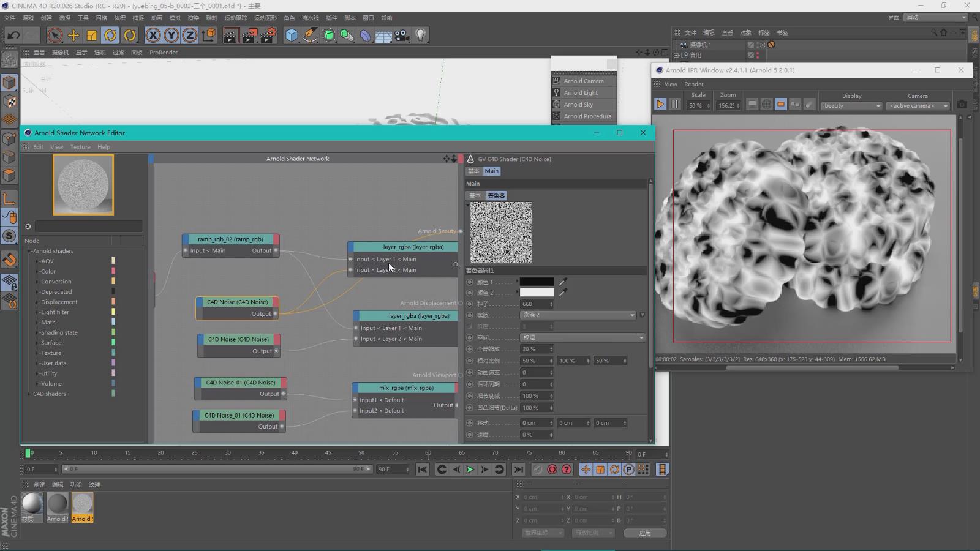
Task: Open Edit Render Settings icon
Action: coord(268,36)
